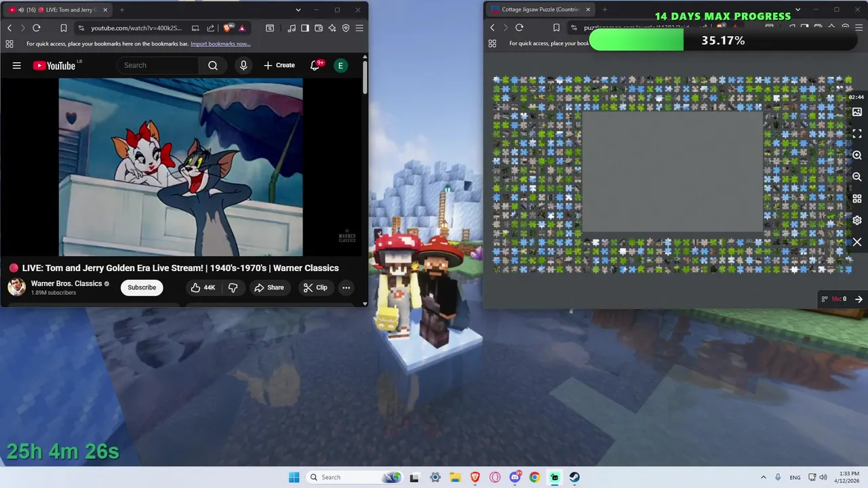The width and height of the screenshot is (868, 488).
Task: Open a new tab in YouTube window
Action: pyautogui.click(x=122, y=9)
